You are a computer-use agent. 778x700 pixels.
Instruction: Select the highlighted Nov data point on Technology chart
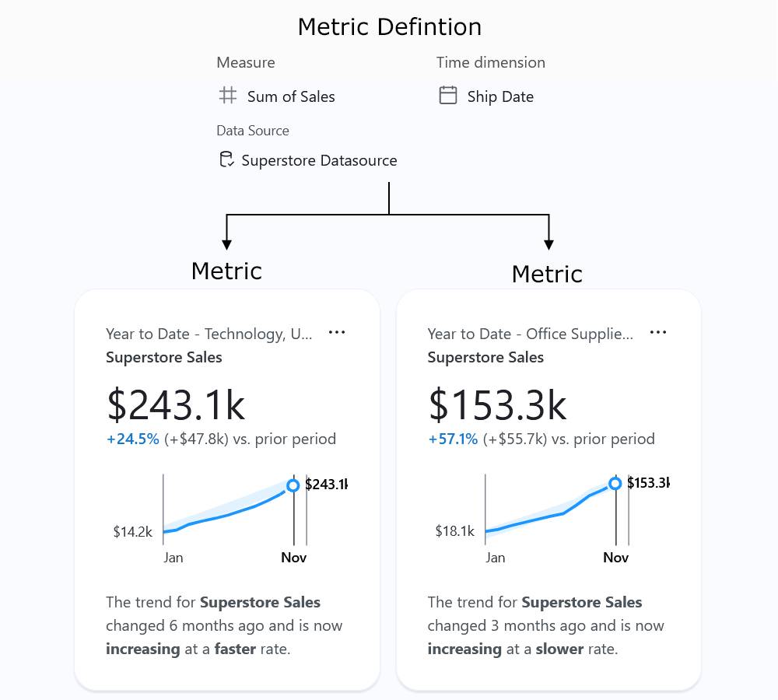click(293, 485)
